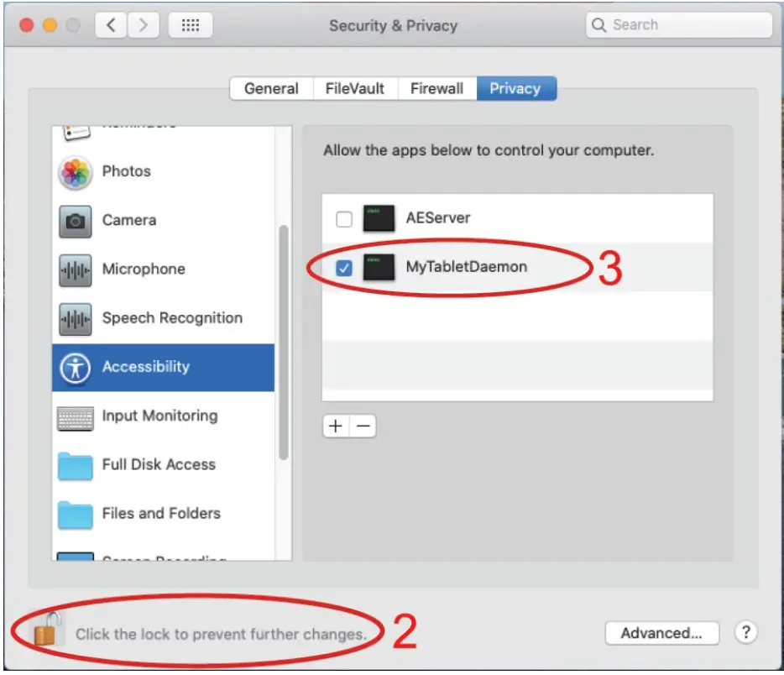Click the Input Monitoring keyboard icon
The width and height of the screenshot is (784, 675).
pyautogui.click(x=75, y=418)
